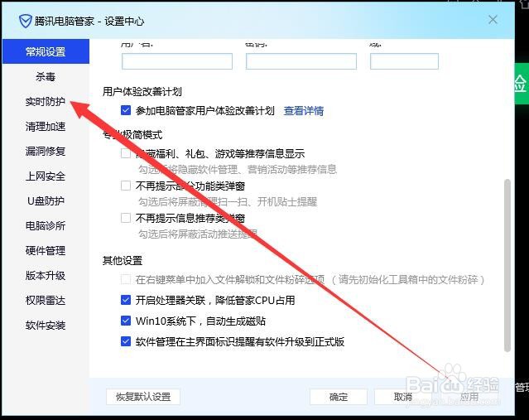Go to the 漏洞修复 tab
The height and width of the screenshot is (420, 529).
(x=46, y=152)
